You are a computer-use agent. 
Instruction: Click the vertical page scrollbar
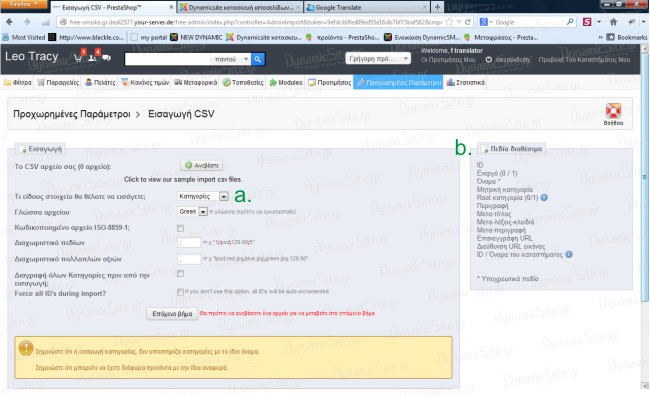coord(645,176)
